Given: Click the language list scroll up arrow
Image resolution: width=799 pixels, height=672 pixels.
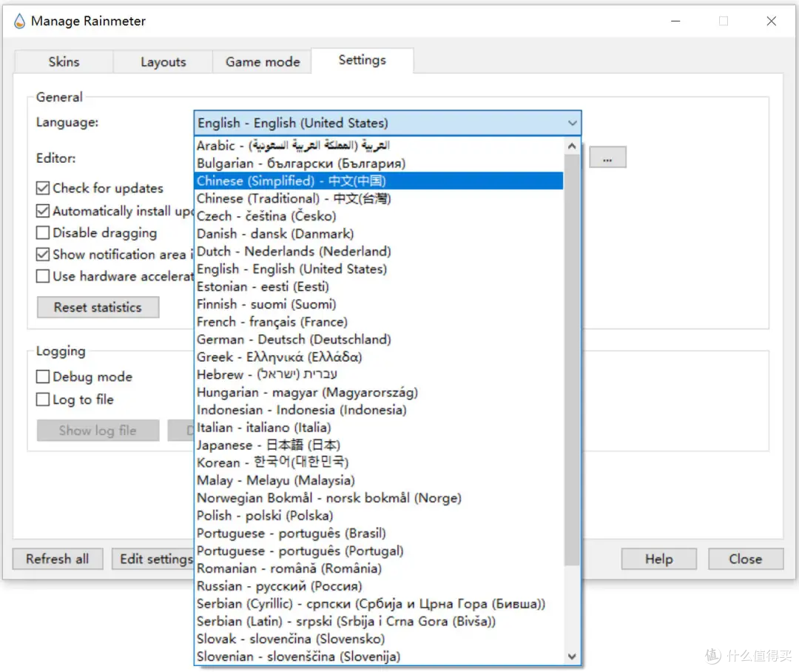Looking at the screenshot, I should [x=572, y=146].
